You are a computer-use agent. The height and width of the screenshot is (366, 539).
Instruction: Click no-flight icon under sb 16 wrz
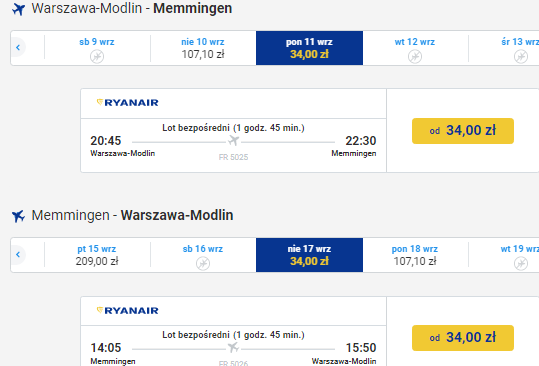(203, 264)
